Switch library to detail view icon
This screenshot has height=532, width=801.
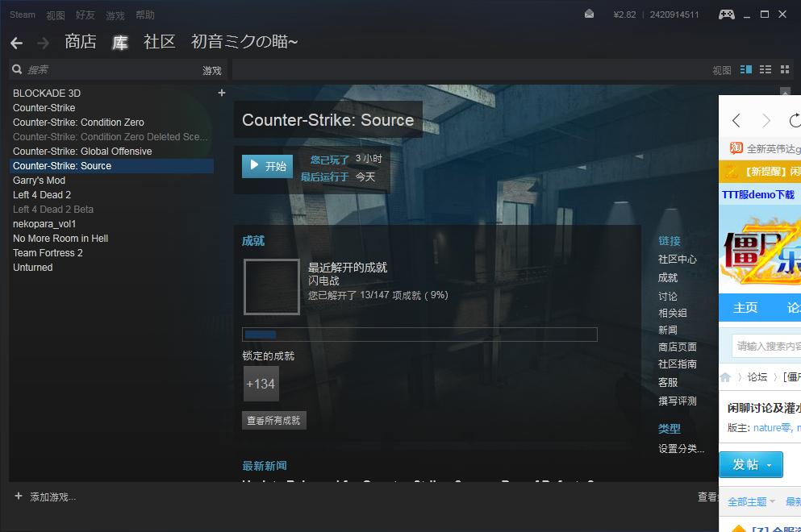tap(746, 69)
